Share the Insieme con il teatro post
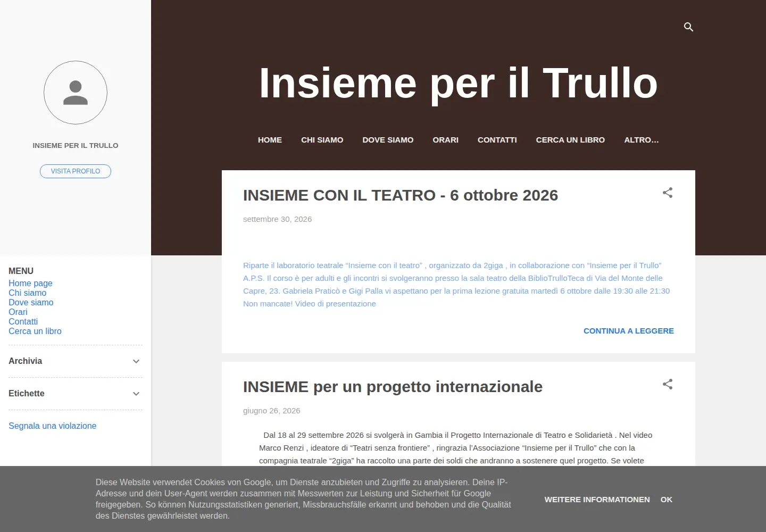766x532 pixels. click(x=668, y=193)
